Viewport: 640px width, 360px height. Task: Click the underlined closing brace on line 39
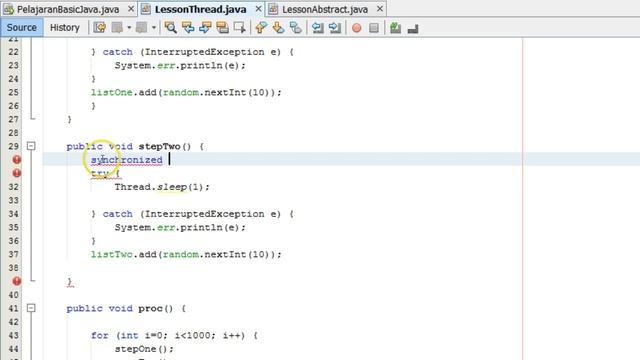[70, 282]
